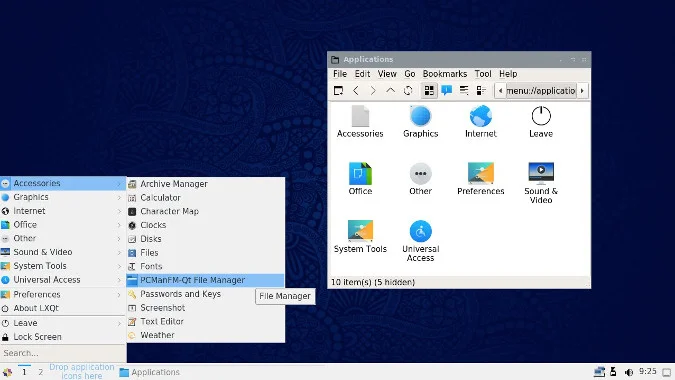Open Preferences folder in Applications window
The height and width of the screenshot is (380, 675).
pos(480,179)
